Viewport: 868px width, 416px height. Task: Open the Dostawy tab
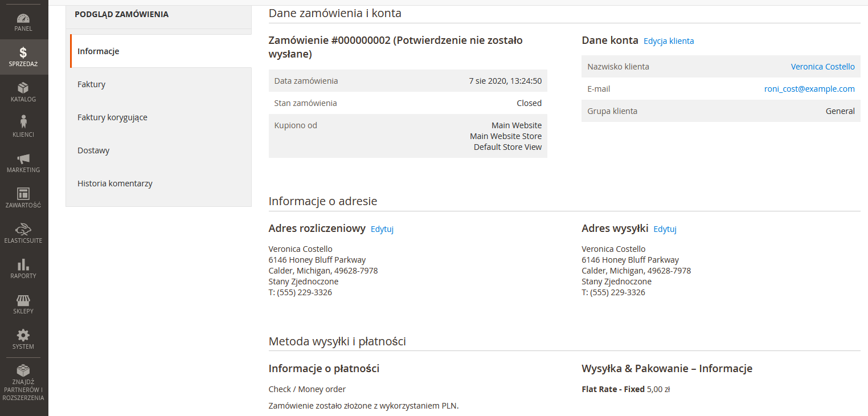pos(93,150)
